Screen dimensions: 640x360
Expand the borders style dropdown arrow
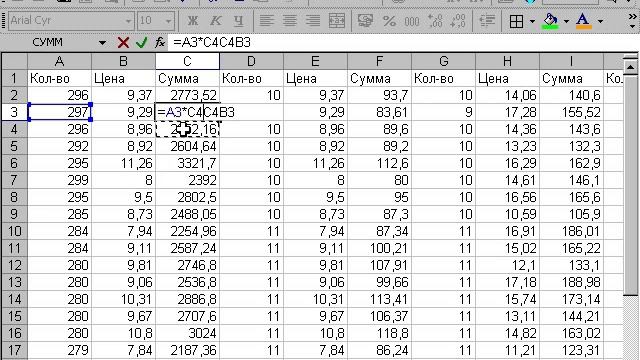click(532, 21)
